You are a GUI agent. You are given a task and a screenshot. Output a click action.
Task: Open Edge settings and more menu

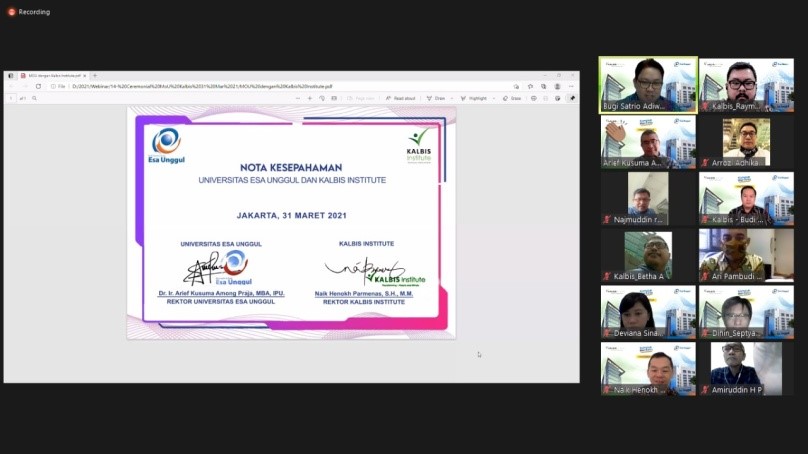pyautogui.click(x=571, y=87)
